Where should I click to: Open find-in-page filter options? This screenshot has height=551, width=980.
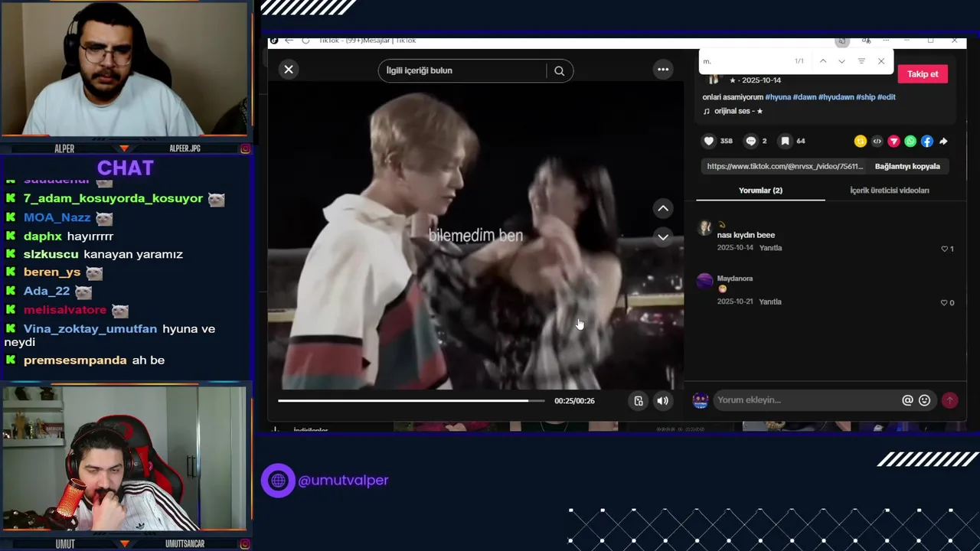861,61
